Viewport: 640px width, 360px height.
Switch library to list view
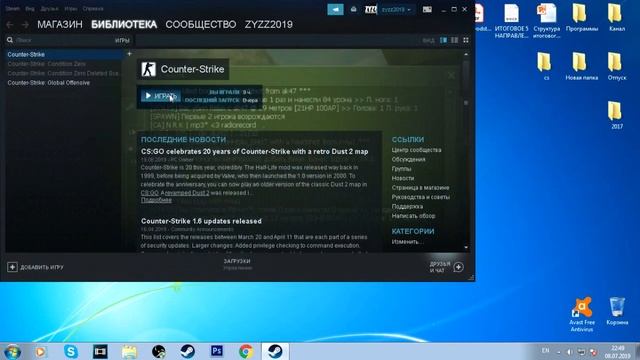(454, 40)
